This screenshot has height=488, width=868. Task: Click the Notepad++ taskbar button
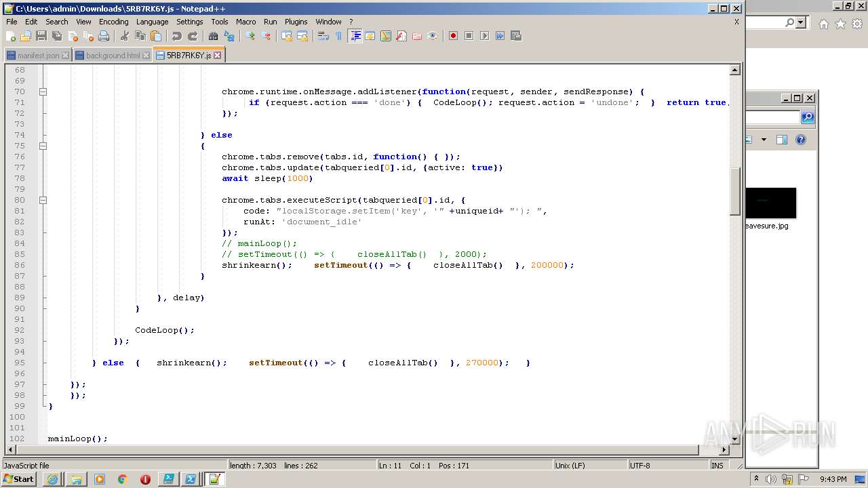pyautogui.click(x=215, y=479)
